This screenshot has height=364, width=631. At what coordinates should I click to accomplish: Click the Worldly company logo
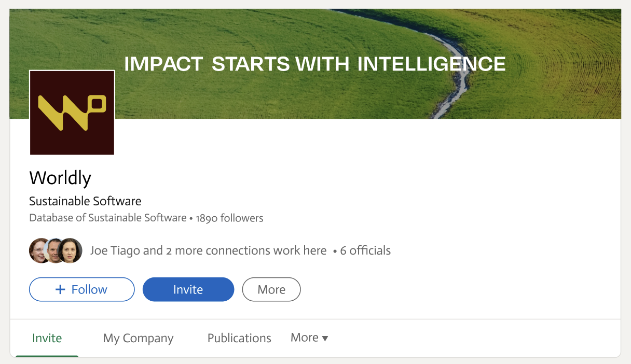(x=72, y=113)
